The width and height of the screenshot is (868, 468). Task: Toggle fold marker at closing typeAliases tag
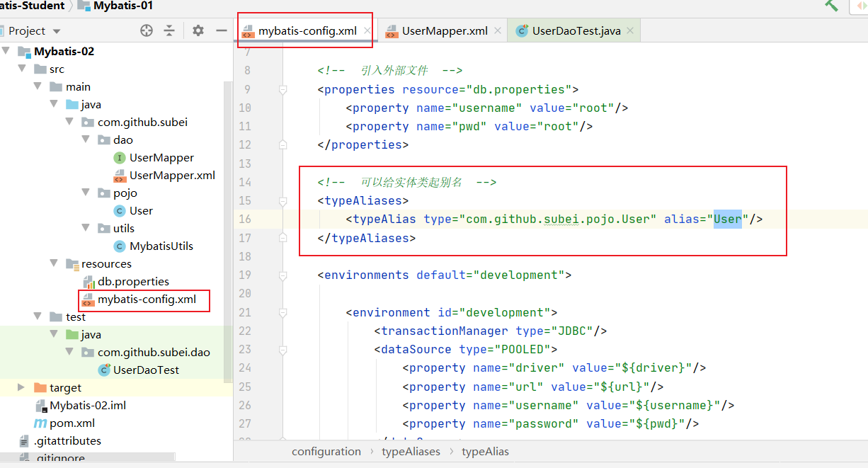pyautogui.click(x=282, y=238)
